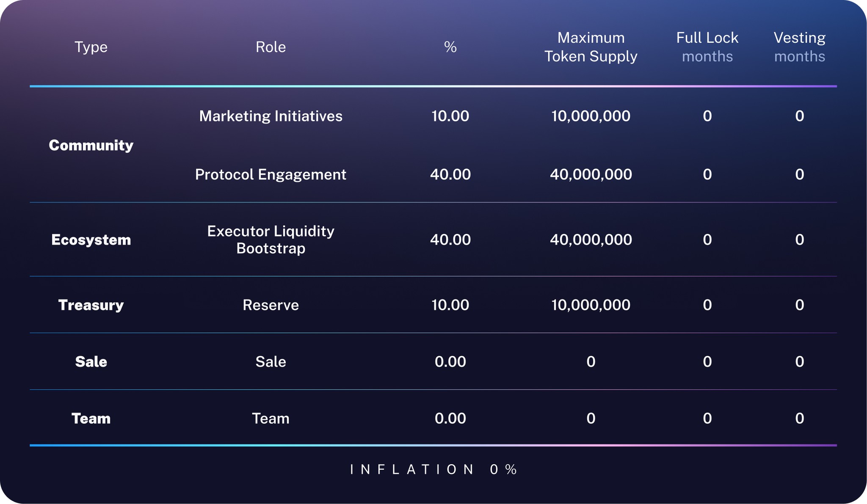
Task: Select the bold Team type cell
Action: (x=91, y=418)
